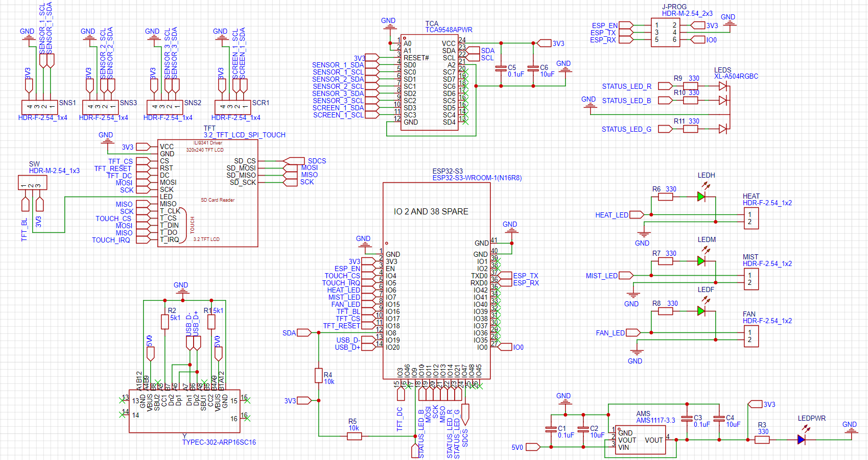Select the TYPEC-302-ARP16SC16 USB connector
Viewport: 868px width, 460px height.
(183, 411)
